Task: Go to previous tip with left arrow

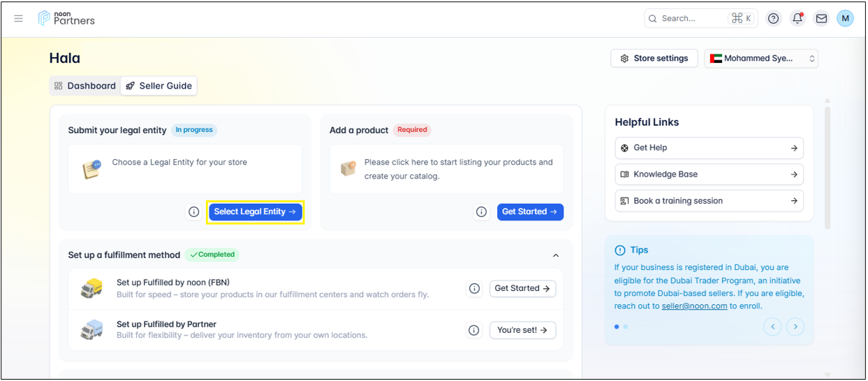Action: [772, 327]
